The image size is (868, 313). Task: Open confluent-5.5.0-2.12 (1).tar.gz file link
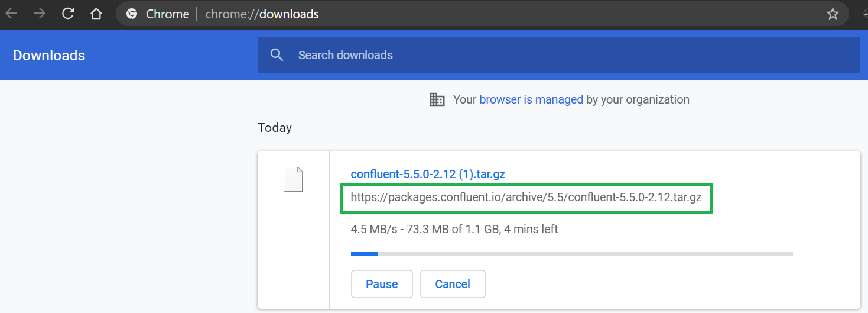click(x=428, y=174)
